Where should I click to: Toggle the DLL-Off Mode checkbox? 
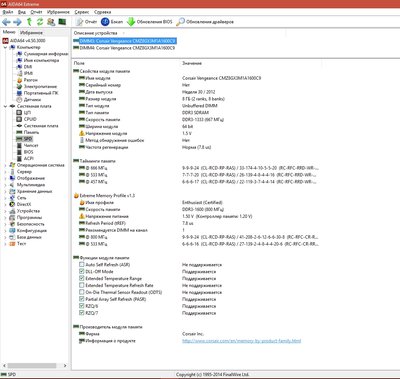(82, 271)
